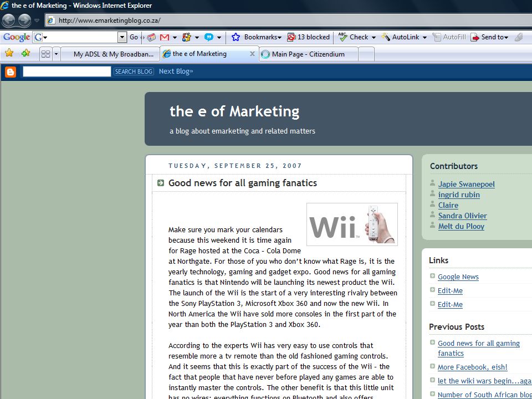Image resolution: width=532 pixels, height=399 pixels.
Task: Switch to the My ADSL & My Broadband tab
Action: [110, 54]
